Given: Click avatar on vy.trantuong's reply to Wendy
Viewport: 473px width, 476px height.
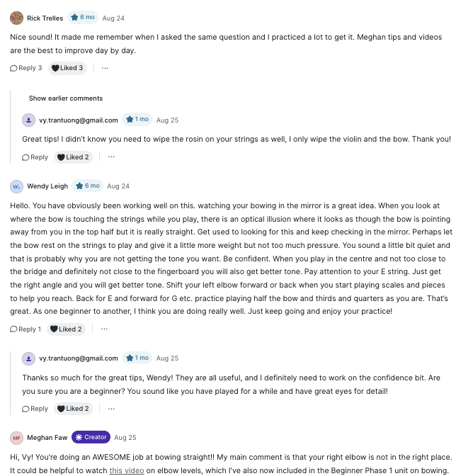Looking at the screenshot, I should (x=28, y=358).
